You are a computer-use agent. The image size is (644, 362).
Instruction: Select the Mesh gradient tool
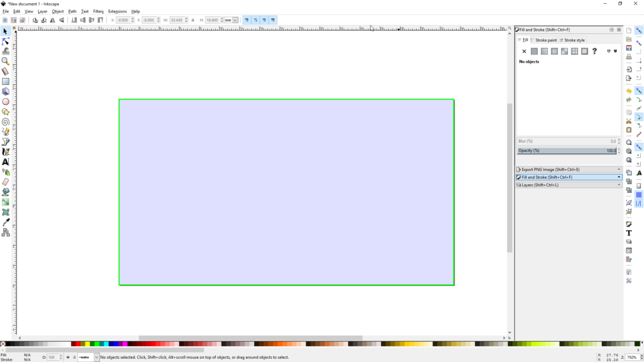pos(5,212)
